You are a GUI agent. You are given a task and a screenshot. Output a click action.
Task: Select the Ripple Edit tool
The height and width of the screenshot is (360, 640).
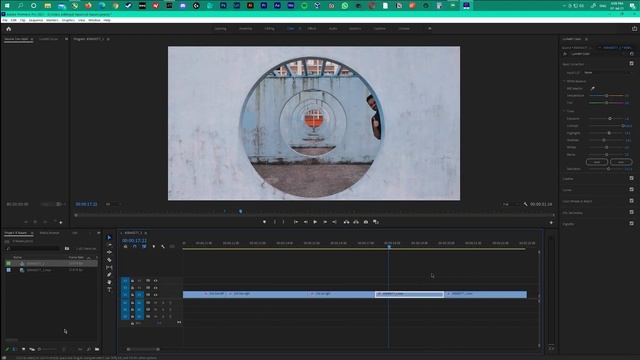(109, 252)
